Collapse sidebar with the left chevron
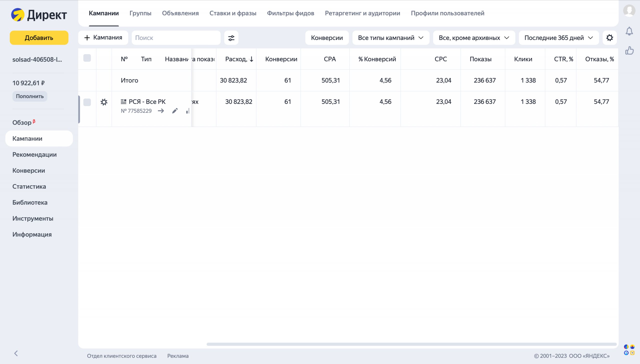This screenshot has width=640, height=364. coord(16,353)
